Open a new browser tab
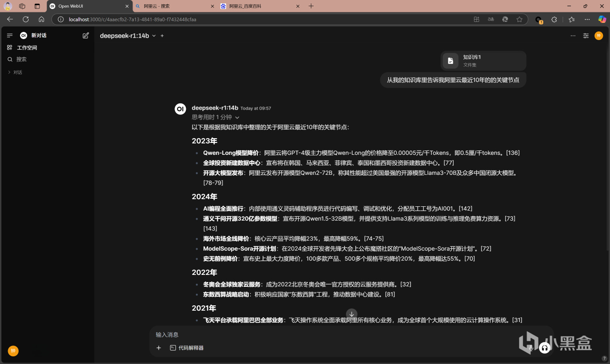 pyautogui.click(x=311, y=6)
